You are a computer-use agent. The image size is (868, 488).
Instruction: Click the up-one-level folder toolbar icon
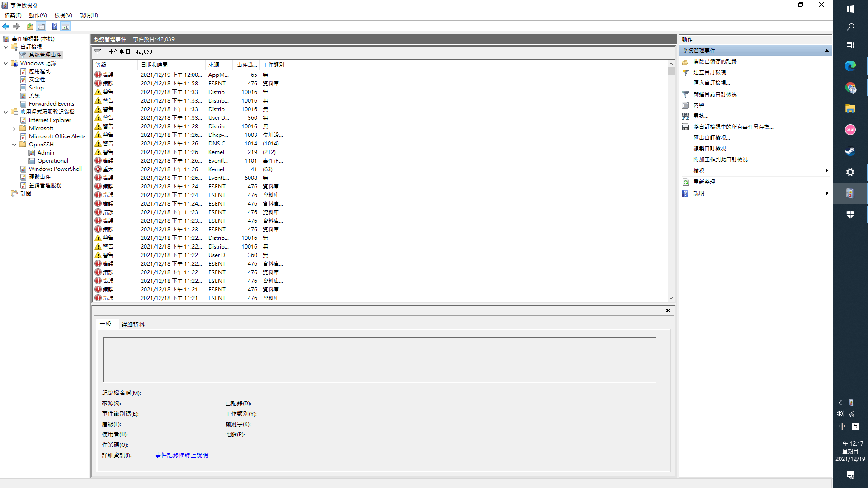click(30, 27)
